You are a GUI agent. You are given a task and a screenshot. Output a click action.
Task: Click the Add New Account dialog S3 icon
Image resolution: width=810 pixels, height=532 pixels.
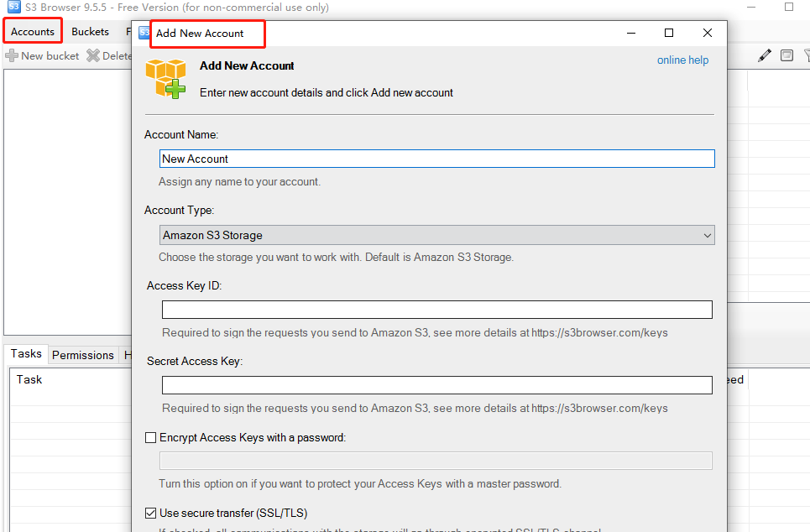144,33
